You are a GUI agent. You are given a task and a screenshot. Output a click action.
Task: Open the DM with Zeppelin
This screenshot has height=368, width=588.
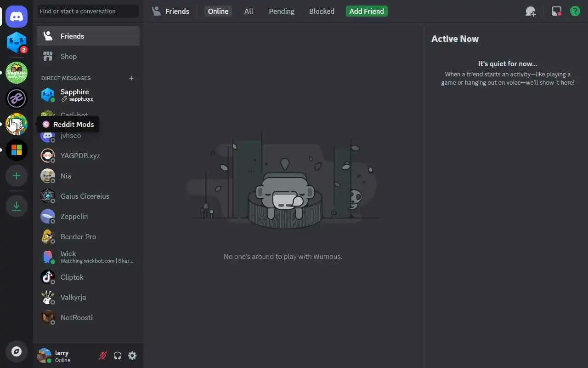click(88, 216)
